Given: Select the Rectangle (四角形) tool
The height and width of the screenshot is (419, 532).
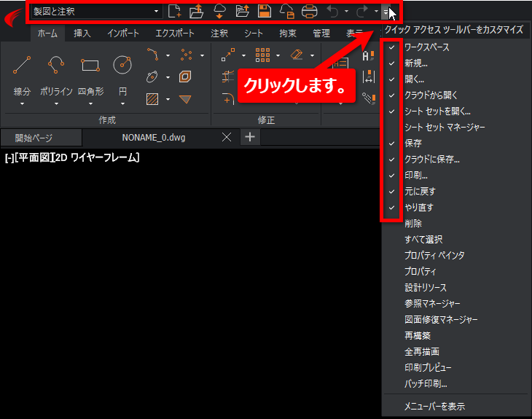Looking at the screenshot, I should tap(90, 66).
